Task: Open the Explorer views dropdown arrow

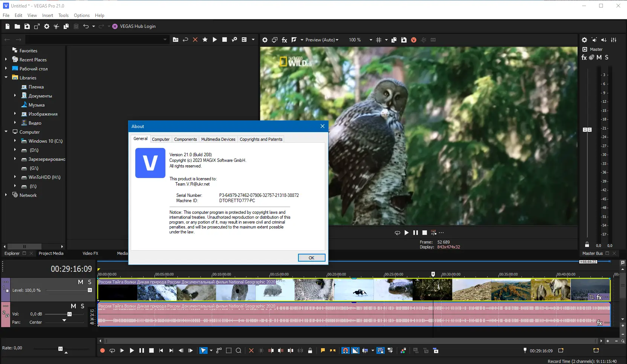Action: tap(253, 40)
